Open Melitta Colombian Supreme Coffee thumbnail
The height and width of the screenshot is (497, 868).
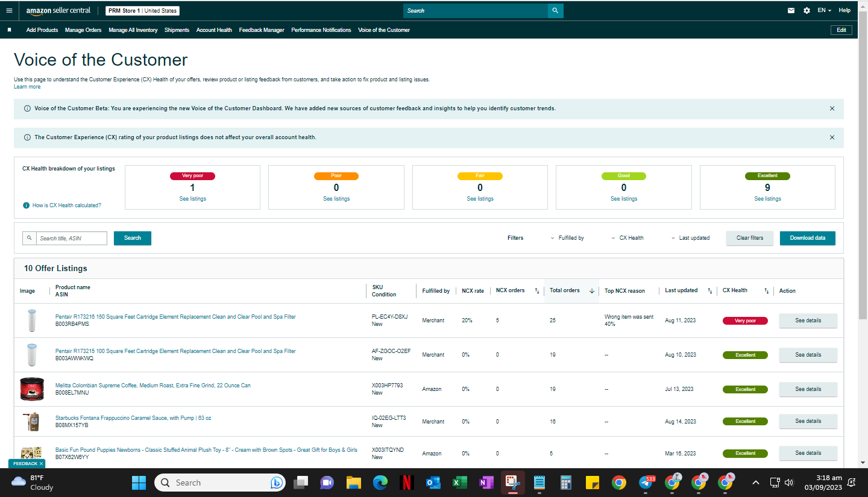31,389
